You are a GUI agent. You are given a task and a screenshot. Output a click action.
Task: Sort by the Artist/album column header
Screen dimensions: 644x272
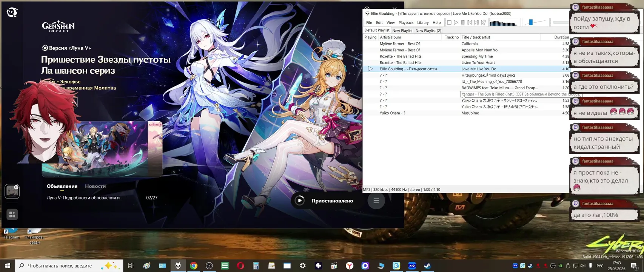[x=410, y=37]
